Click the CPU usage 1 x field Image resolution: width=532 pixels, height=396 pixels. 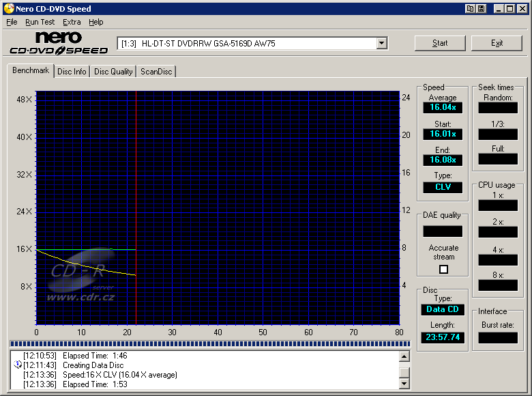pyautogui.click(x=498, y=206)
